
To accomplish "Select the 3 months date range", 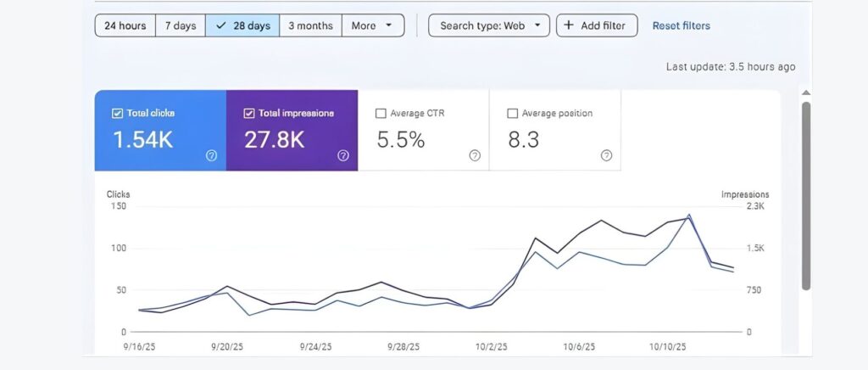I will click(310, 25).
